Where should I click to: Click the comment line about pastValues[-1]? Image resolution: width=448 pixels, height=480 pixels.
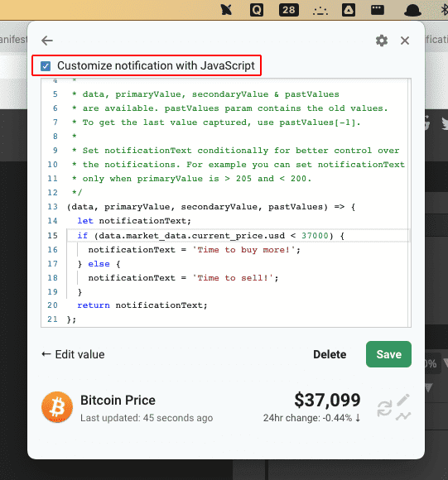[216, 122]
